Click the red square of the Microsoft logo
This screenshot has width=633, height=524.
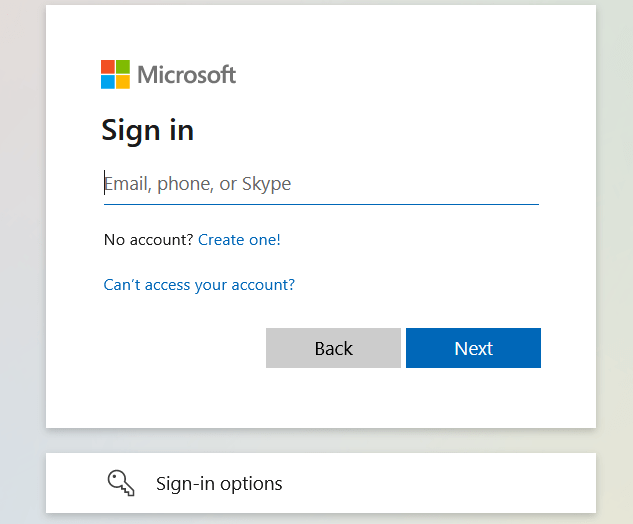point(108,67)
